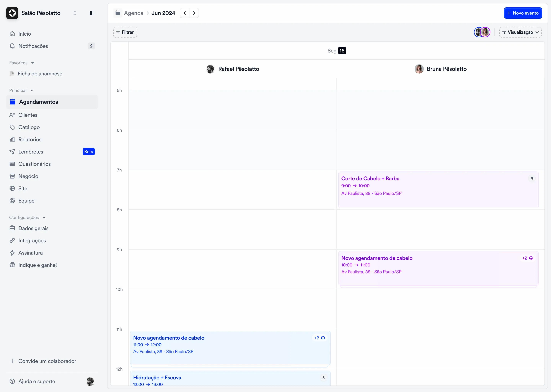
Task: Click the plus icon beside Convide um colaborador
Action: (12, 361)
